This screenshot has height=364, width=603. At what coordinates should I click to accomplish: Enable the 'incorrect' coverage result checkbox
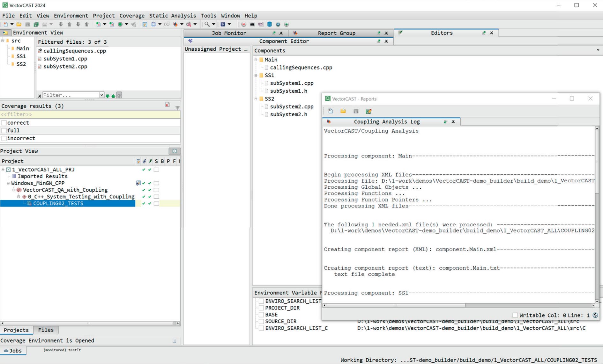(4, 138)
